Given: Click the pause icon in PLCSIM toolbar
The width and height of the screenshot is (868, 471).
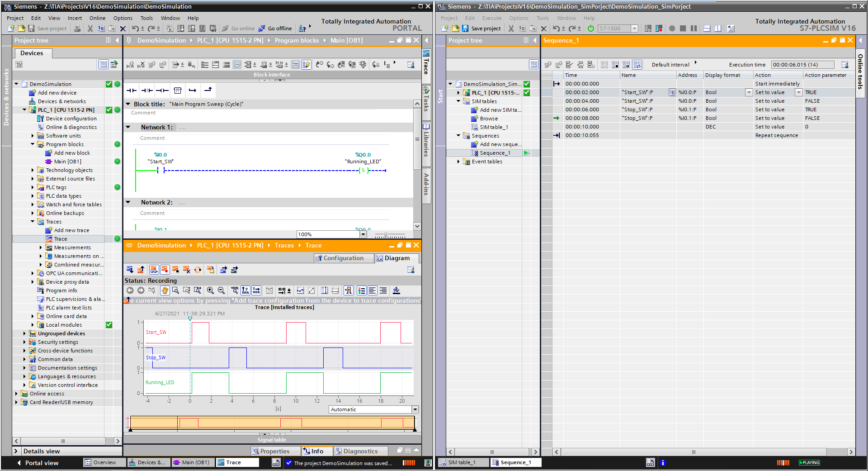Looking at the screenshot, I should point(693,29).
